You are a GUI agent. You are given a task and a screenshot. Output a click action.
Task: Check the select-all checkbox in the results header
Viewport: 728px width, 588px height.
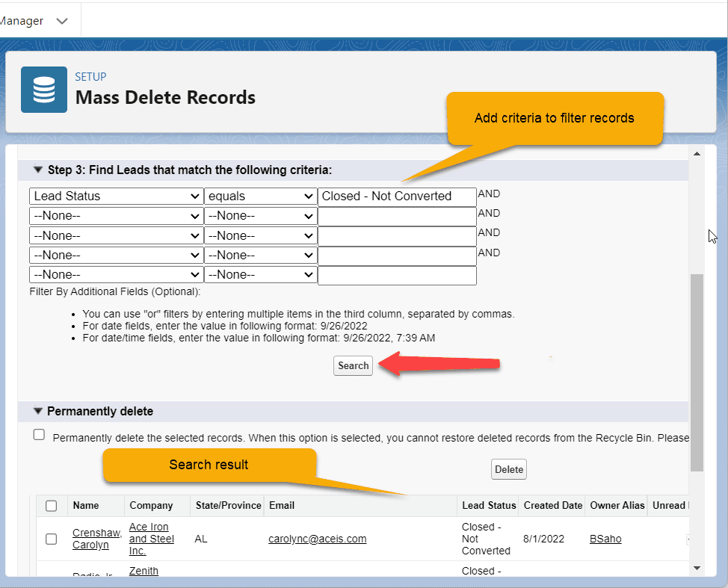51,505
